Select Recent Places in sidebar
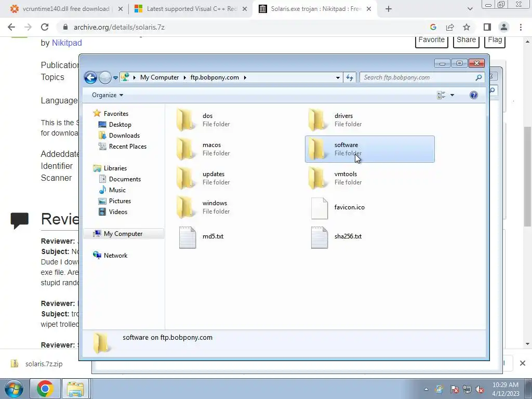This screenshot has height=399, width=532. 128,146
